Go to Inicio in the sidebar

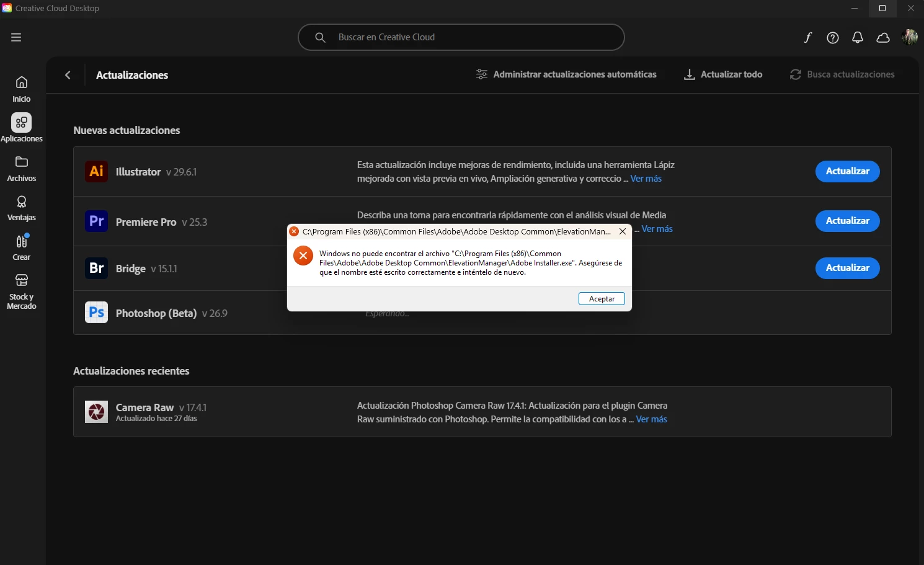point(22,89)
